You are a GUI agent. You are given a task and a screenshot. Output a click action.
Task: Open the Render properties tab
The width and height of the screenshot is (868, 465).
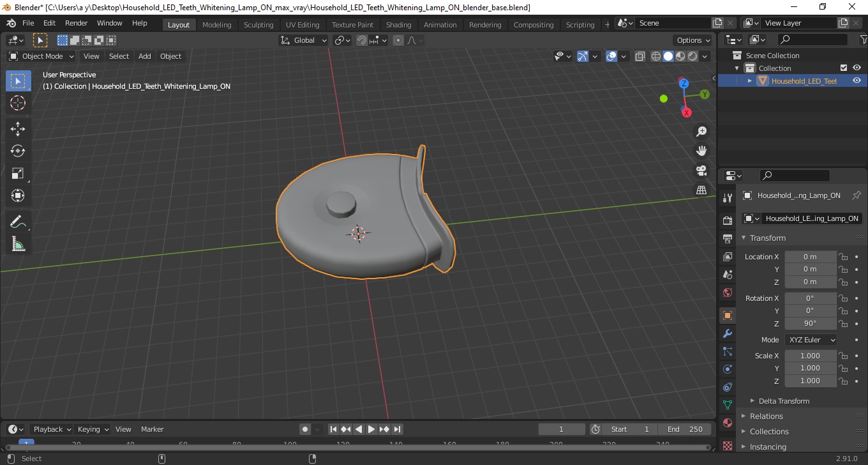pyautogui.click(x=728, y=221)
